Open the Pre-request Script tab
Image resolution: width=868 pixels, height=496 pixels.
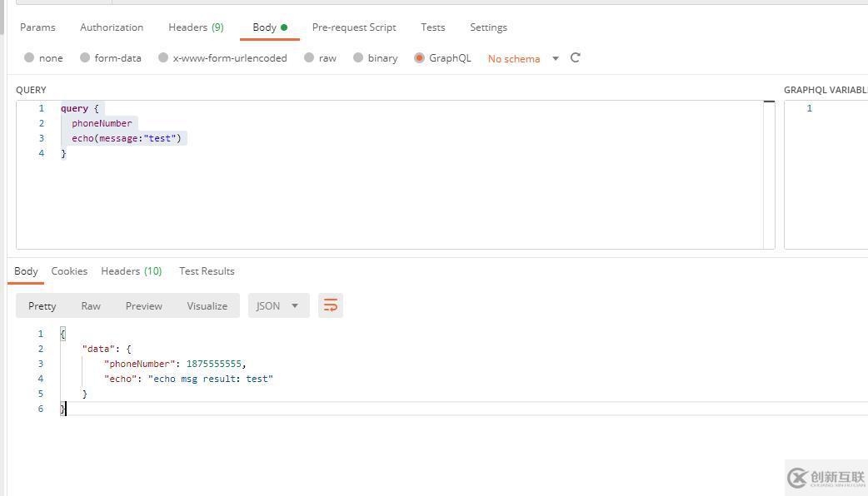pyautogui.click(x=354, y=27)
